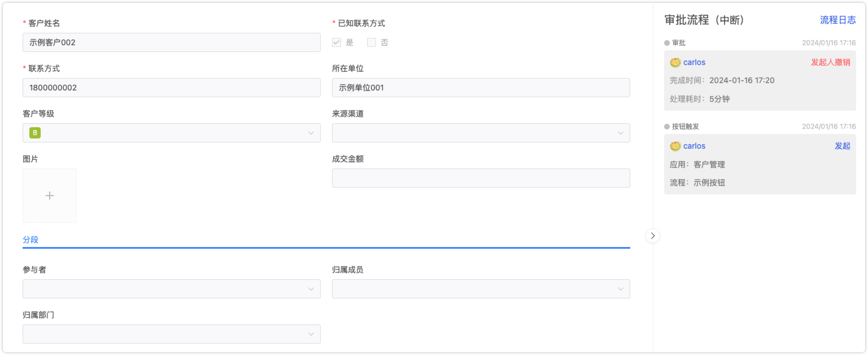Click carlos name in 审批 card
Screen dimensions: 868x355
pyautogui.click(x=694, y=62)
